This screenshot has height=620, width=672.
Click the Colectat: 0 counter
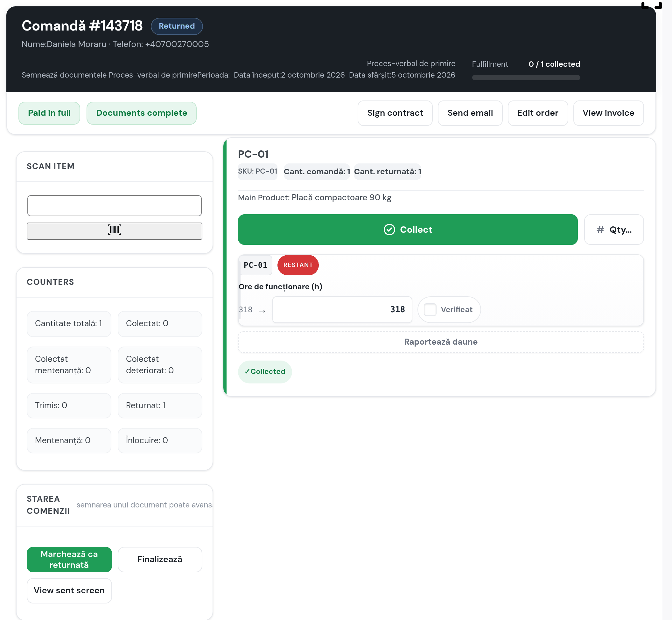160,324
